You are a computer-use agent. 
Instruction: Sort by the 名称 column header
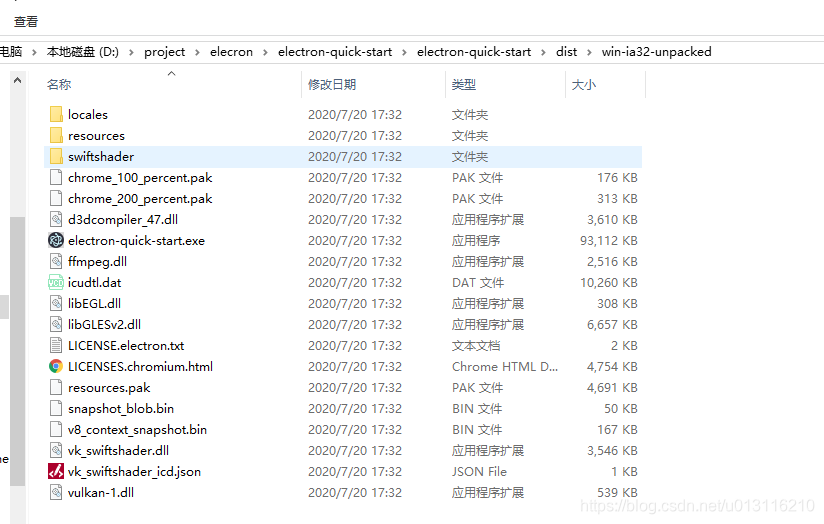59,85
